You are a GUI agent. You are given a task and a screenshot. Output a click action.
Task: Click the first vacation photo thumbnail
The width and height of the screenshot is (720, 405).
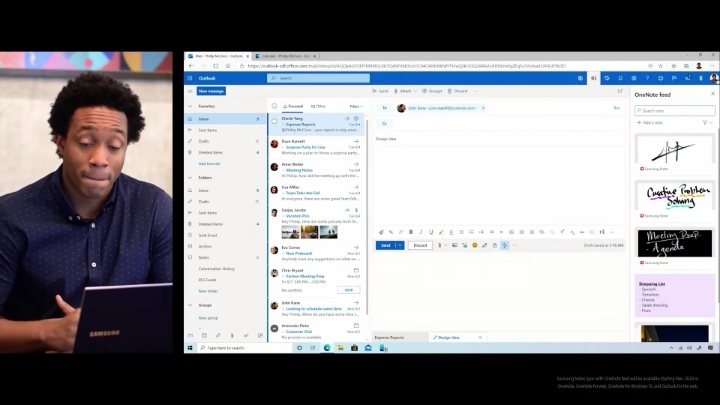[290, 232]
